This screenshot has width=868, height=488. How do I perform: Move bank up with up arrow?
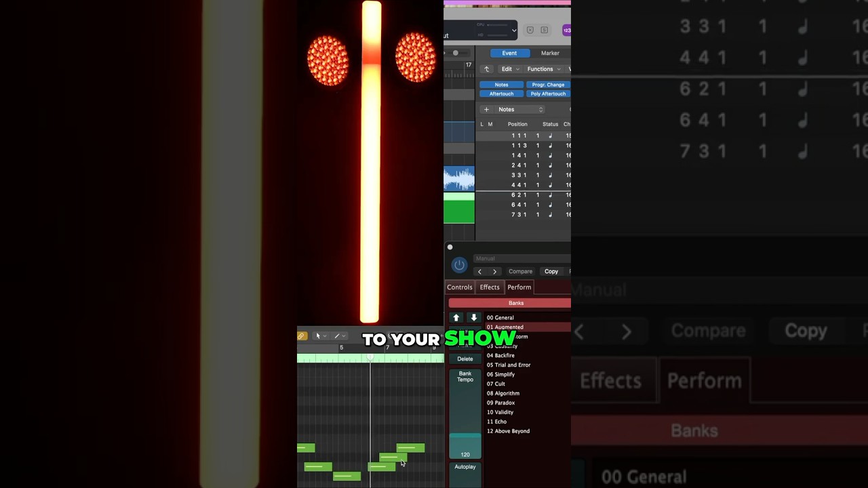(x=456, y=318)
